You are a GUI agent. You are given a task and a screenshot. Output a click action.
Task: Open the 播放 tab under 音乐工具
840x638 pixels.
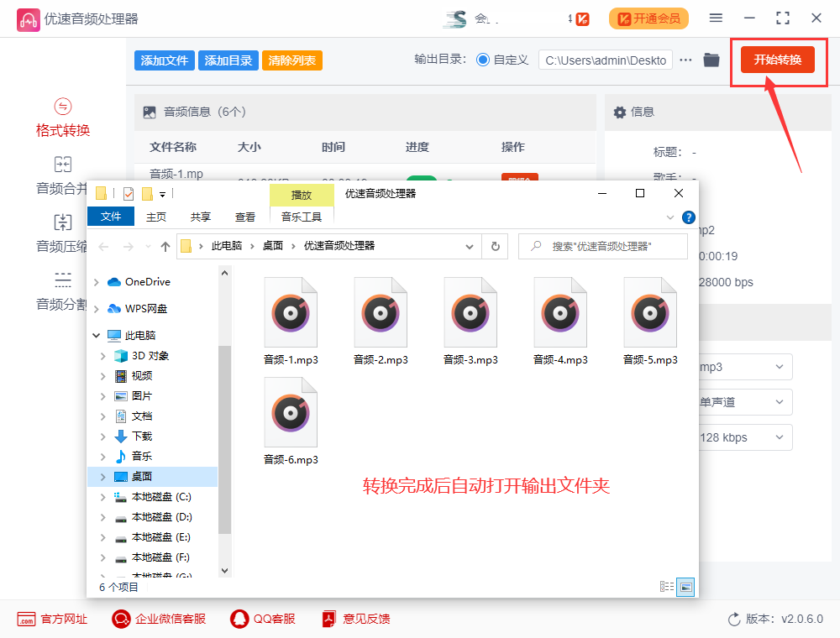click(x=302, y=194)
